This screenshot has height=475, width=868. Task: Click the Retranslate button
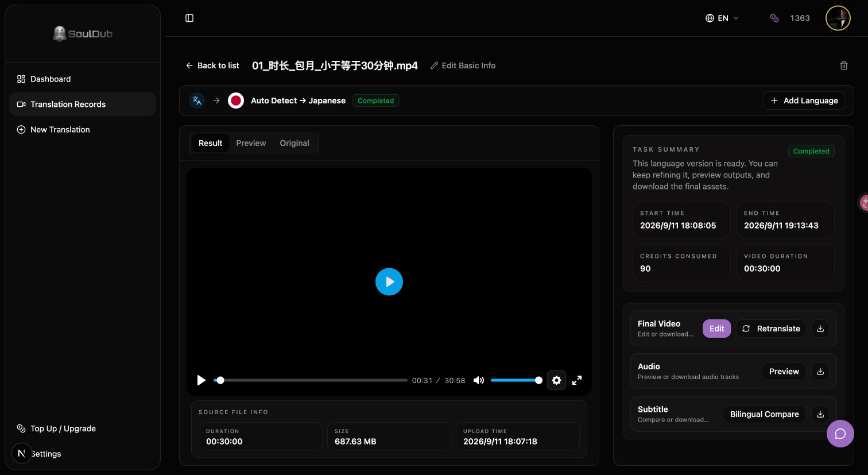tap(772, 329)
